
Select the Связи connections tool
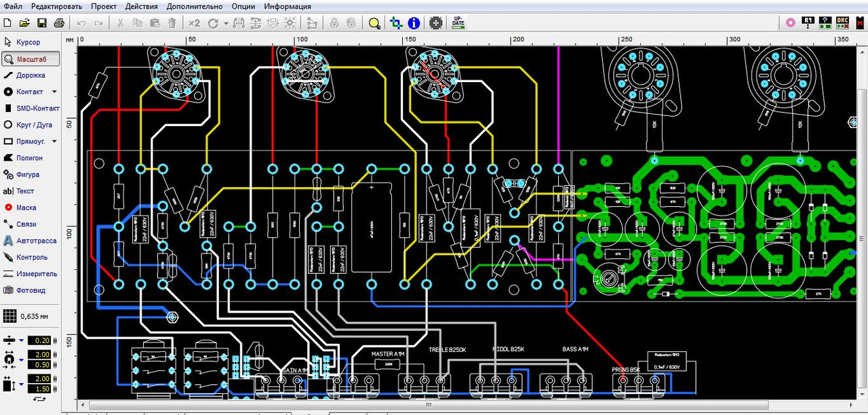tap(30, 224)
